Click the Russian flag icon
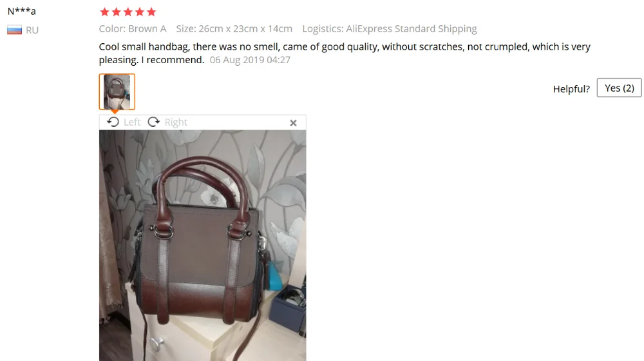Screen dimensions: 644x361 coord(14,30)
